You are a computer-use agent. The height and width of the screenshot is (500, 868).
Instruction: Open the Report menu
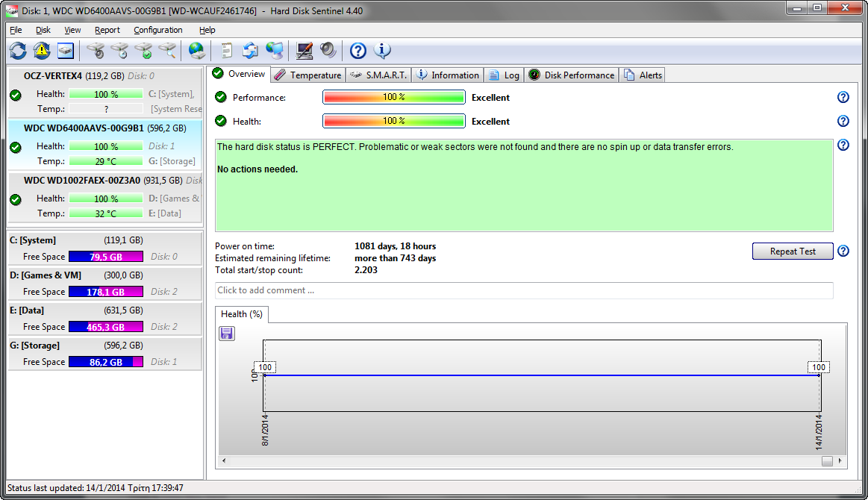click(x=107, y=30)
